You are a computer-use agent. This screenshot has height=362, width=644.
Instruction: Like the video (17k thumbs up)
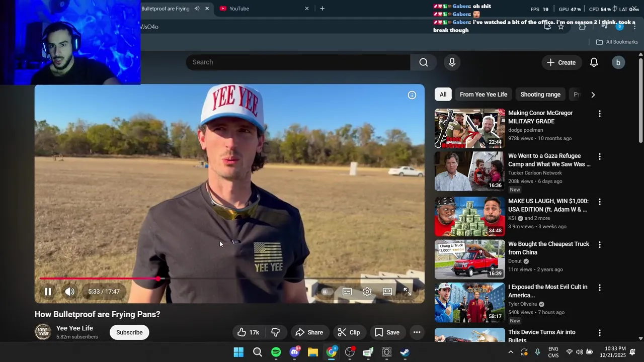(x=249, y=332)
